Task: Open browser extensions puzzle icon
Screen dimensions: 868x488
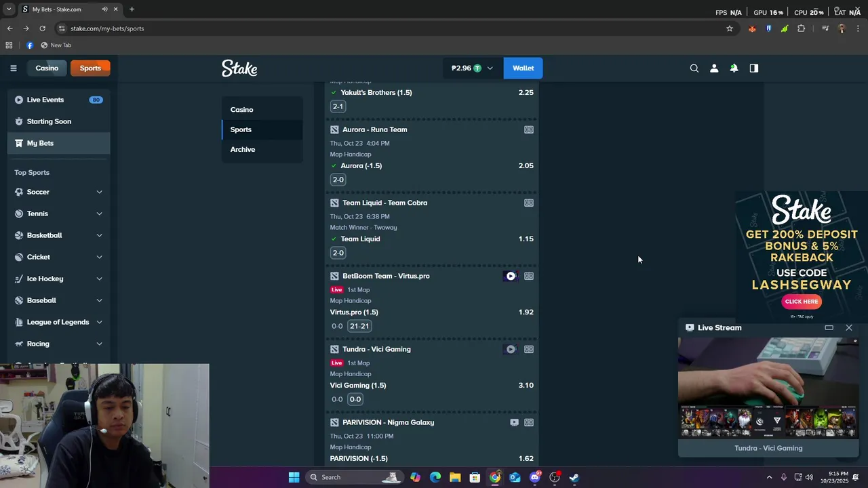Action: pos(801,28)
